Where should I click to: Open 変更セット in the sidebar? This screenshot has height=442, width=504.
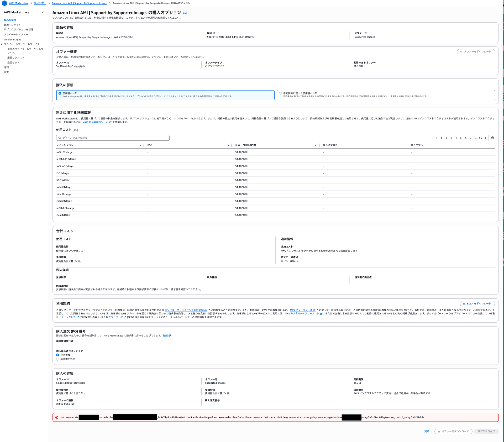click(13, 63)
